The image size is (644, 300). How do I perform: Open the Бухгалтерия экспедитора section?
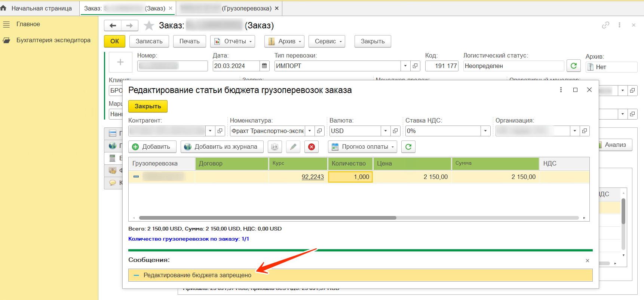53,40
